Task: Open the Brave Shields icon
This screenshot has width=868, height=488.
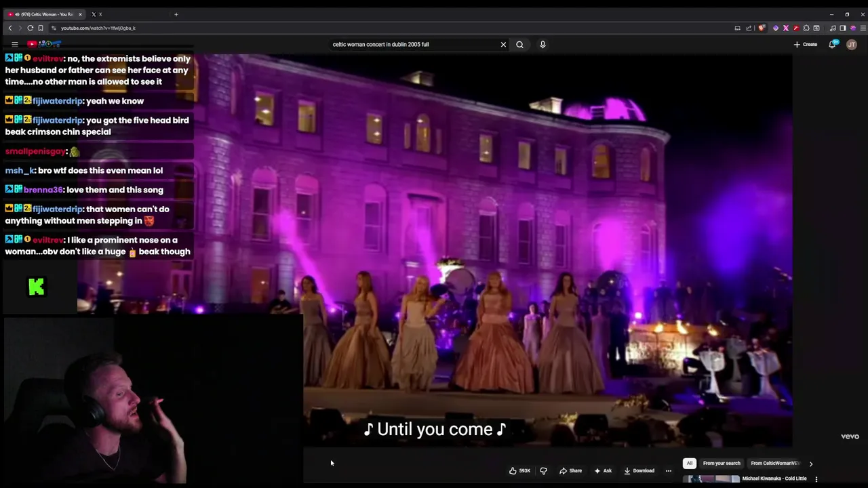Action: [x=762, y=28]
